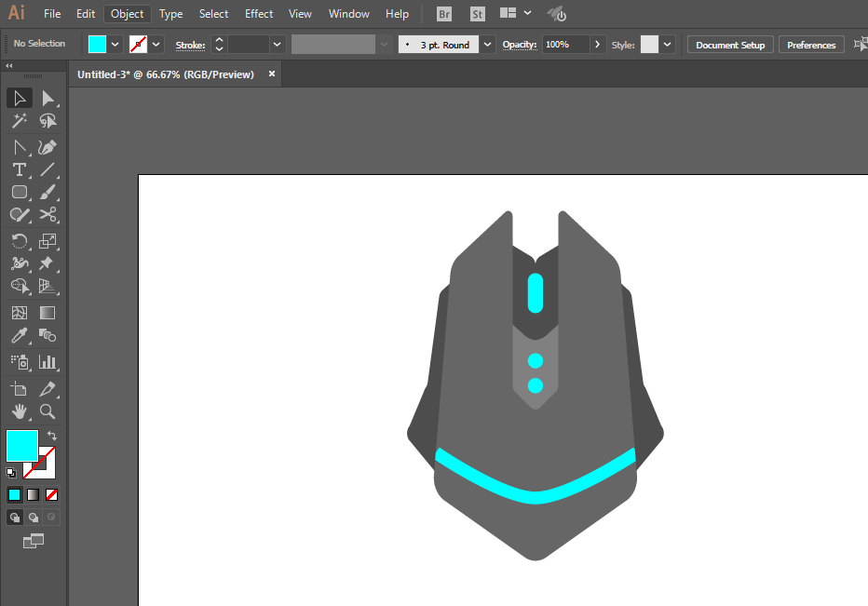Activate the Eyedropper tool
868x606 pixels.
pos(20,335)
